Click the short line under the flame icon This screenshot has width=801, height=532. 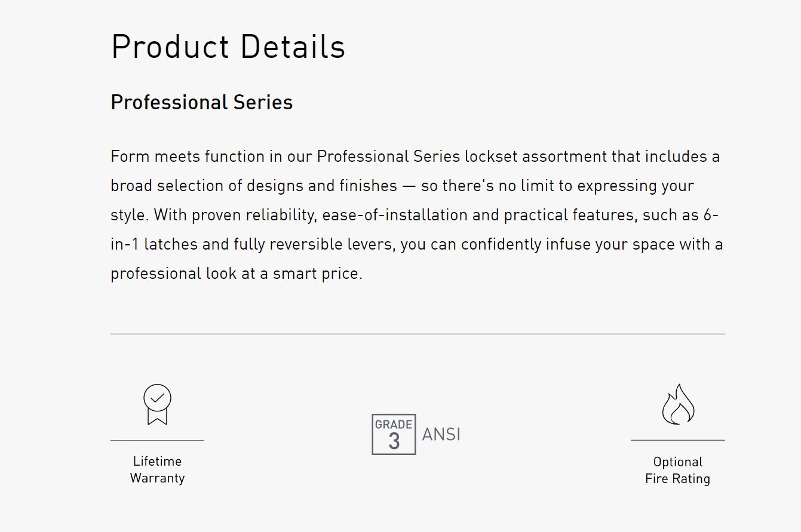point(678,441)
